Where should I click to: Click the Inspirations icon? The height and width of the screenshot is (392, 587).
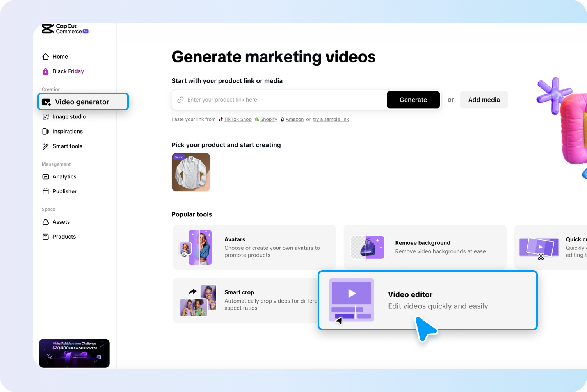[x=46, y=131]
